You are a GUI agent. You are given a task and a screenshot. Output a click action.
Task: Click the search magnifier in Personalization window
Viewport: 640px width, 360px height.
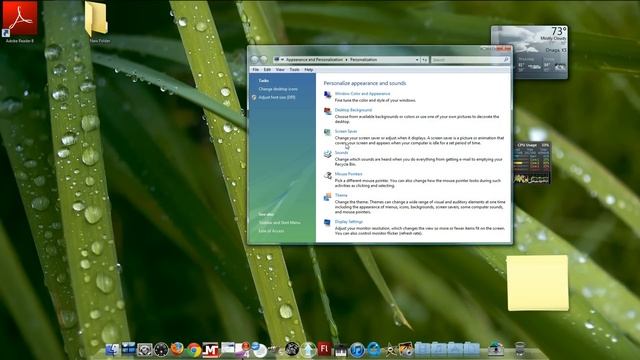(x=506, y=60)
